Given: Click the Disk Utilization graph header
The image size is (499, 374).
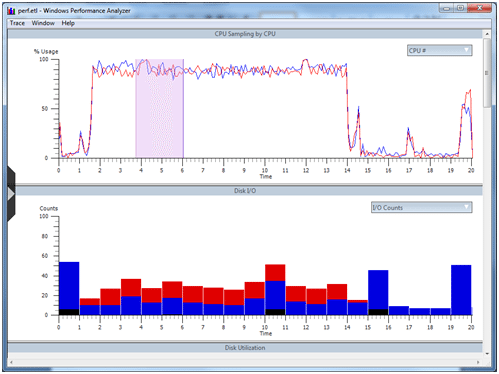Looking at the screenshot, I should tap(245, 348).
